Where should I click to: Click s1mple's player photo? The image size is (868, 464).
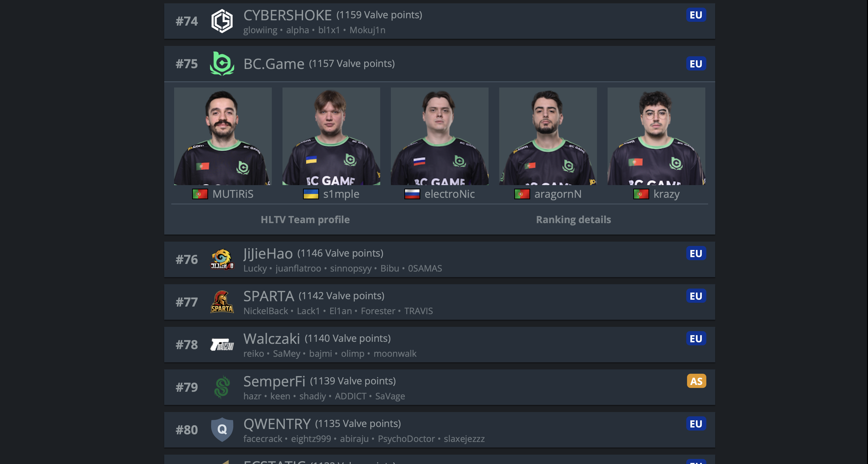[x=331, y=136]
